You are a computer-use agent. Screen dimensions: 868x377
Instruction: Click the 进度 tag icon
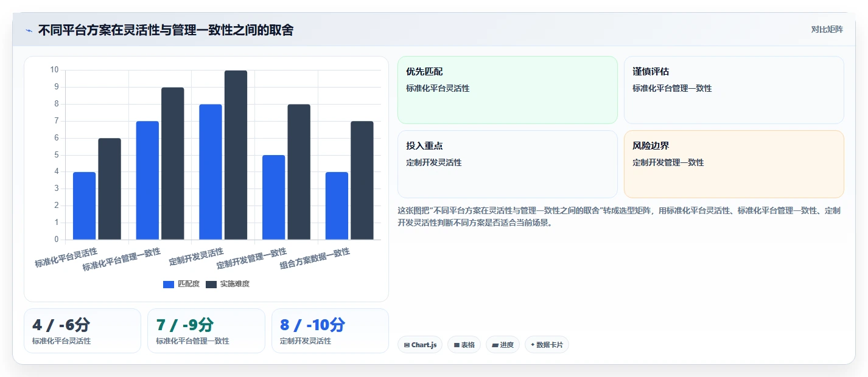495,345
